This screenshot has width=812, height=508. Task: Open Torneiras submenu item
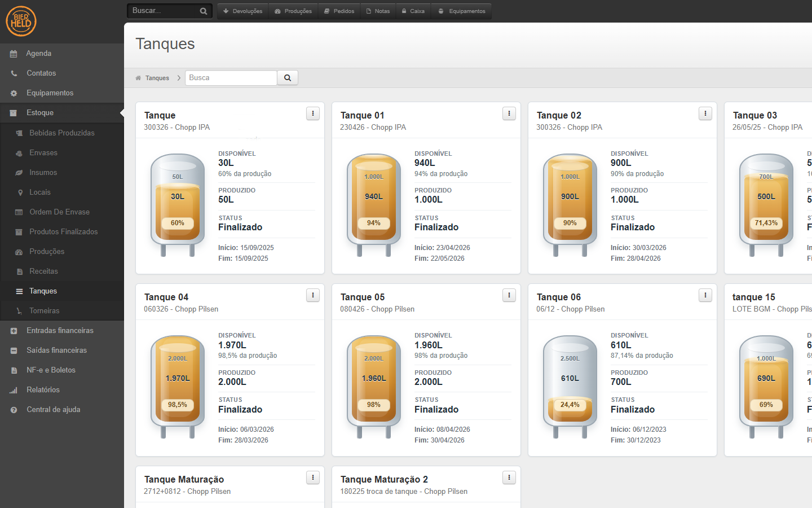tap(62, 311)
